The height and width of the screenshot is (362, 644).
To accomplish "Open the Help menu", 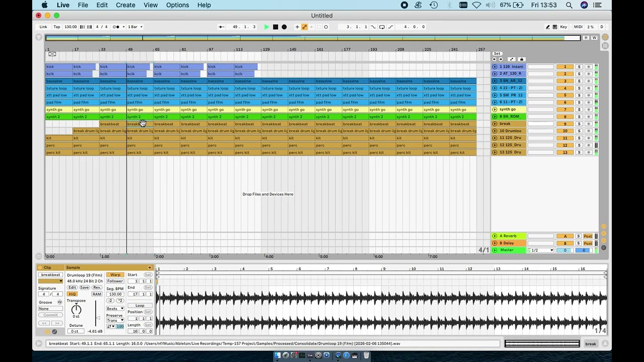I will pyautogui.click(x=204, y=5).
